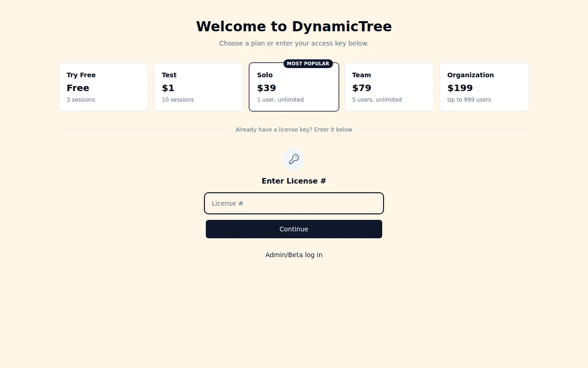Choose the Organization $199 plan card
The height and width of the screenshot is (368, 588).
pyautogui.click(x=484, y=87)
